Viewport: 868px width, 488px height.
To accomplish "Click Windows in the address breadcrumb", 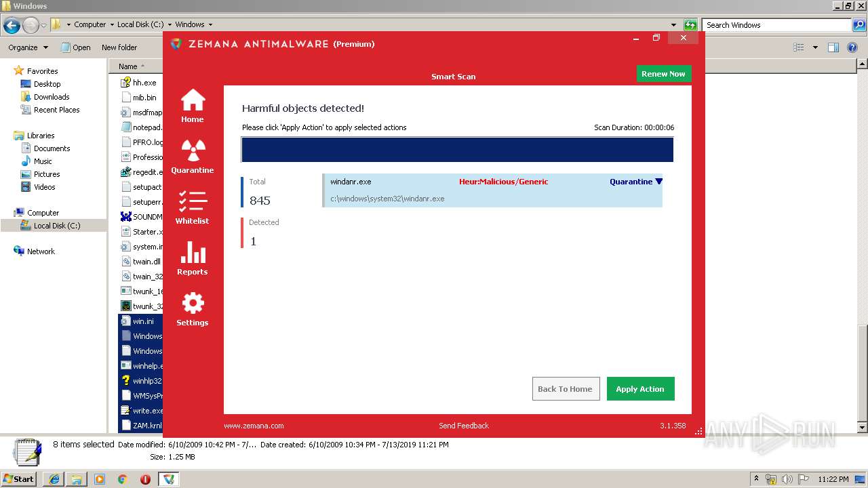I will tap(190, 24).
